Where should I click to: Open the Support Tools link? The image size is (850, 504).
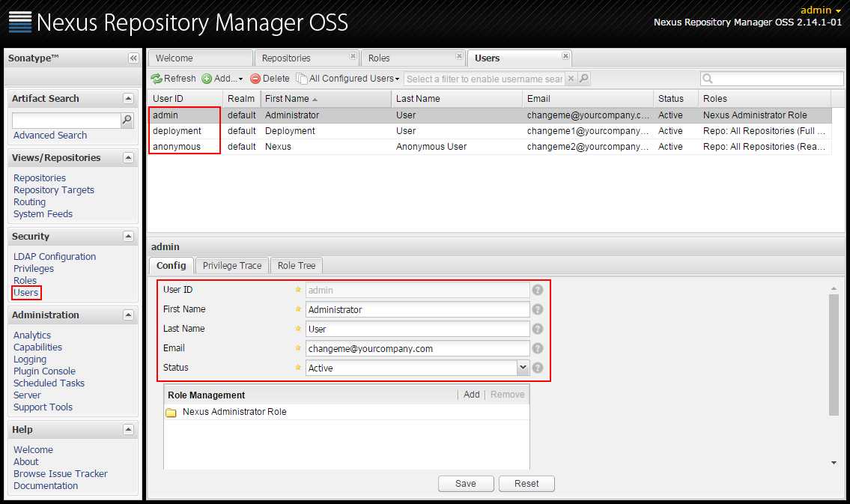point(43,407)
